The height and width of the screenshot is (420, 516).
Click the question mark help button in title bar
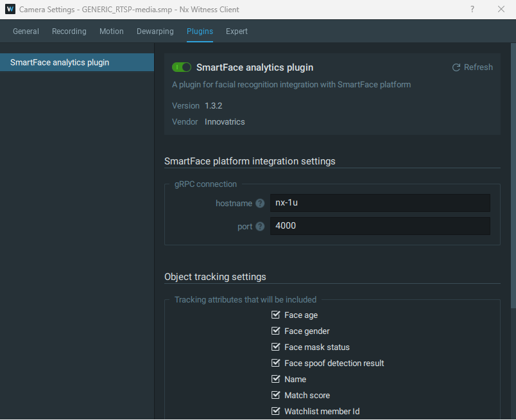pos(472,10)
